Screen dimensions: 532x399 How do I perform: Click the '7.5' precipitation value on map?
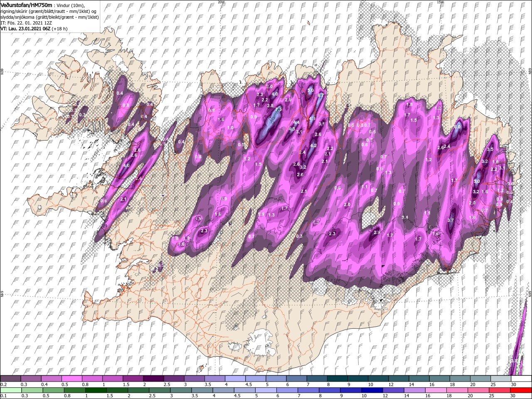(278, 109)
